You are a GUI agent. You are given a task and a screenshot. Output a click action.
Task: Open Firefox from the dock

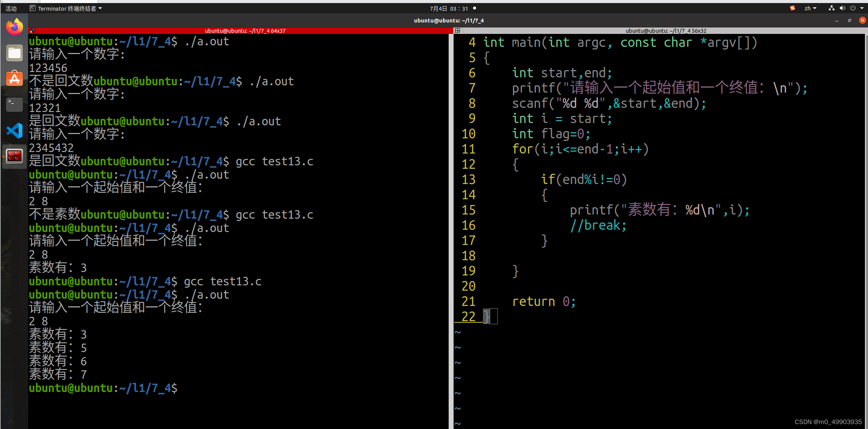click(14, 27)
